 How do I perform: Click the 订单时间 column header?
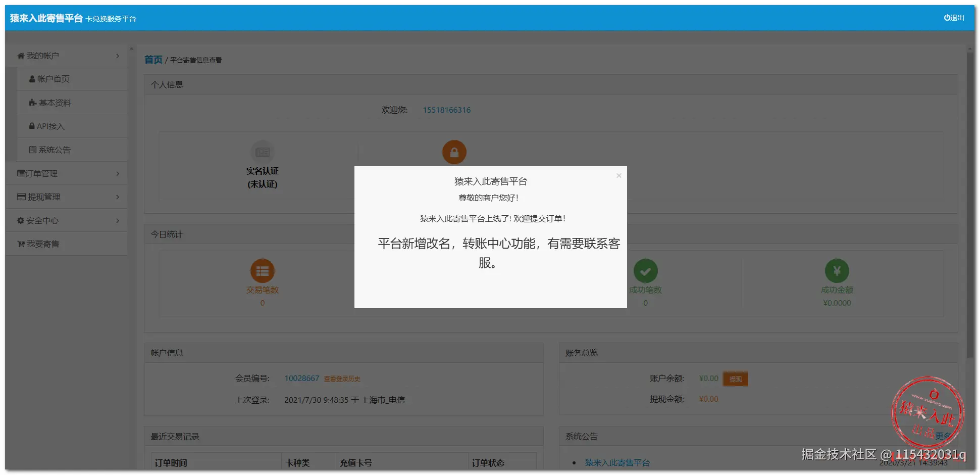tap(171, 463)
